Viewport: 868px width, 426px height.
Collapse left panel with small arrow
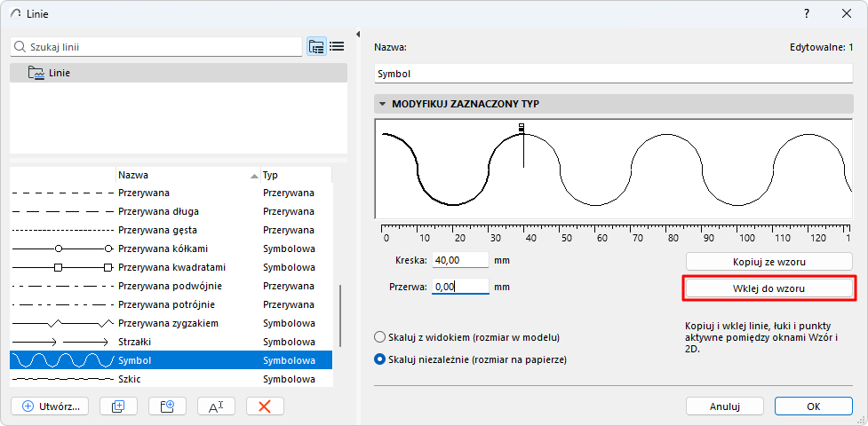(x=358, y=34)
